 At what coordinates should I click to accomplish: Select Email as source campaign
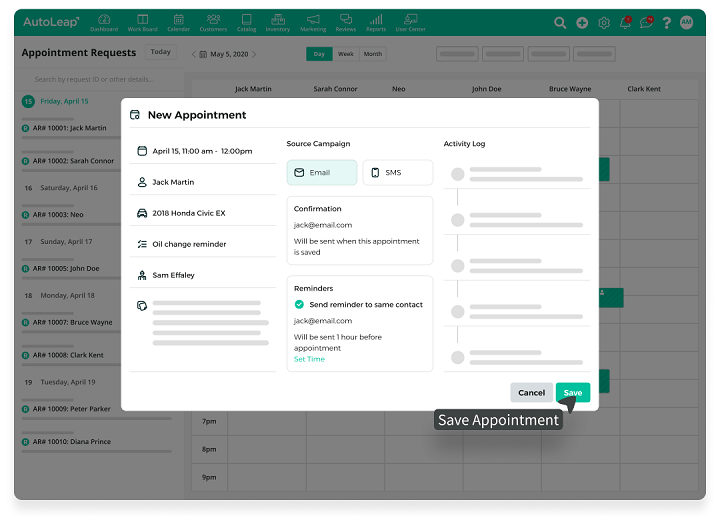(321, 173)
